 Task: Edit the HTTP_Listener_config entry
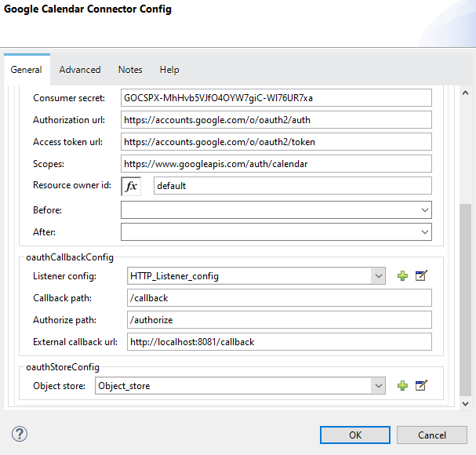coord(421,276)
